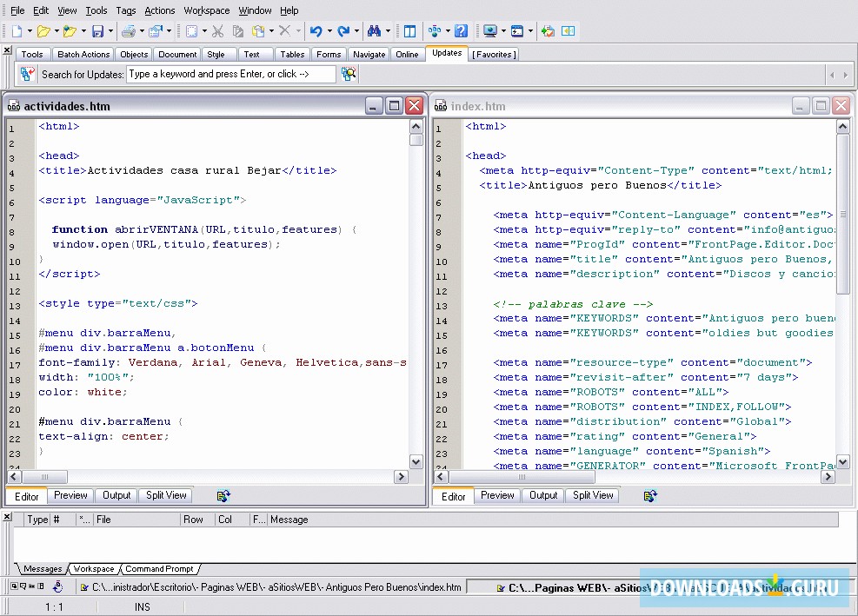
Task: Click the Cut scissors icon
Action: [217, 31]
